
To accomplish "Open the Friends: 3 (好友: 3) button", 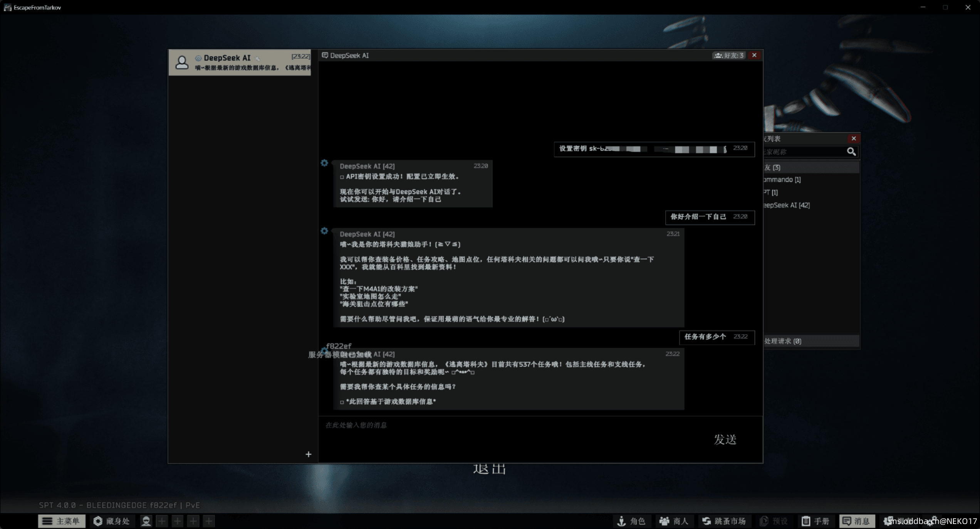I will pyautogui.click(x=728, y=55).
